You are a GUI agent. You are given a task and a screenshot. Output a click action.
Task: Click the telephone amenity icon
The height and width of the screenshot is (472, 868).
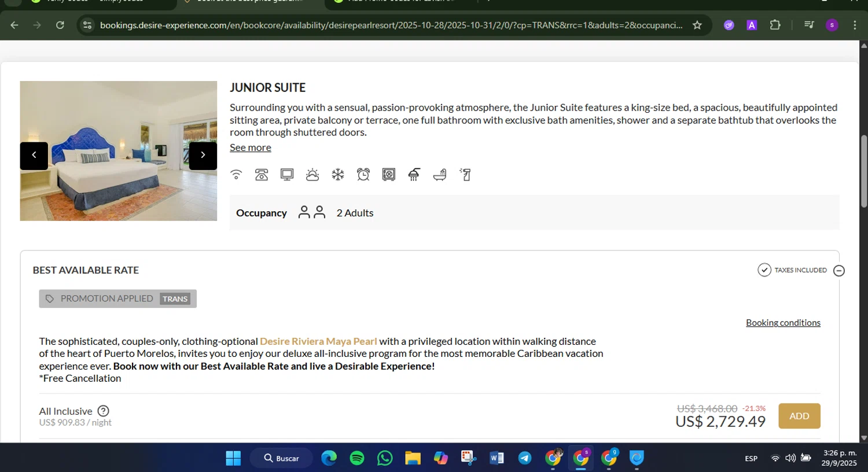[262, 175]
